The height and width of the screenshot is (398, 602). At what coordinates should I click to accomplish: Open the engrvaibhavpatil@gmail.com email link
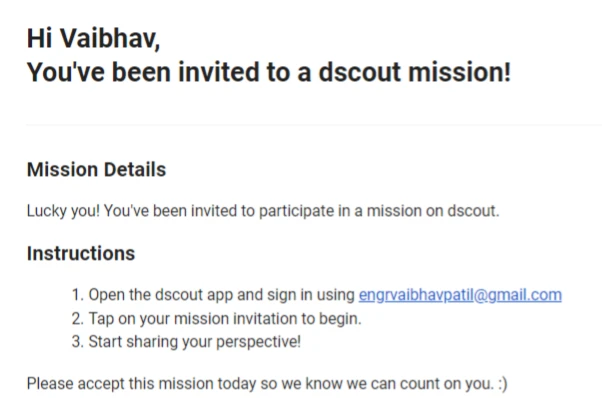click(460, 295)
